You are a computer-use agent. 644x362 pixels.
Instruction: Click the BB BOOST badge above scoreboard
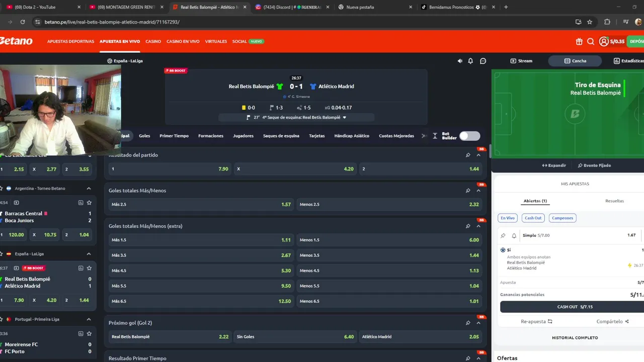pyautogui.click(x=176, y=70)
